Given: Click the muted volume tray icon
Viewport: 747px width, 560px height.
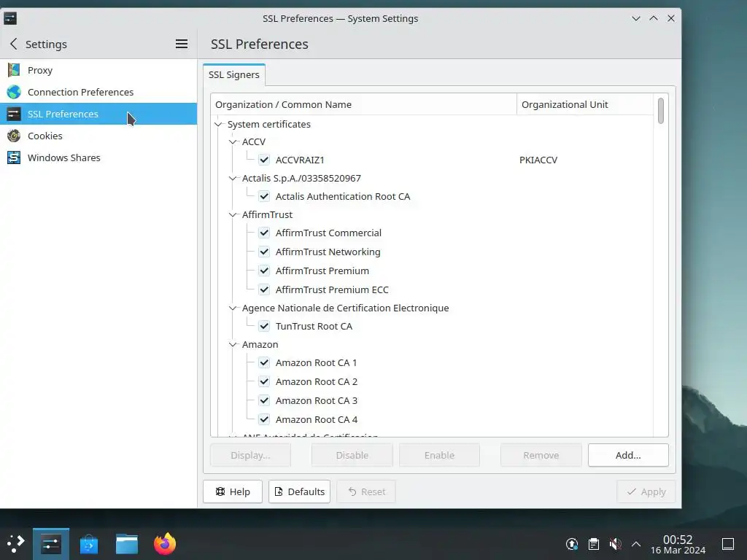Looking at the screenshot, I should pyautogui.click(x=615, y=544).
